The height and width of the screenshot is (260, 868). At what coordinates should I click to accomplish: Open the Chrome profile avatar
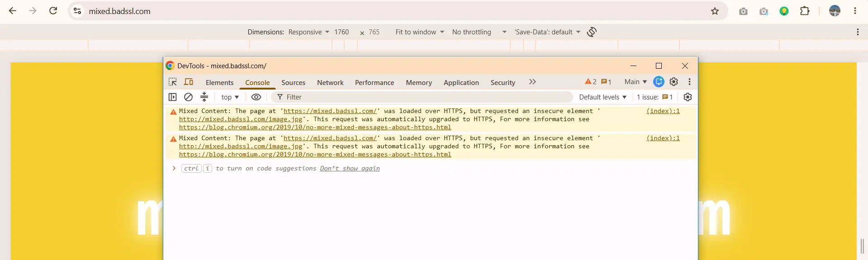835,11
